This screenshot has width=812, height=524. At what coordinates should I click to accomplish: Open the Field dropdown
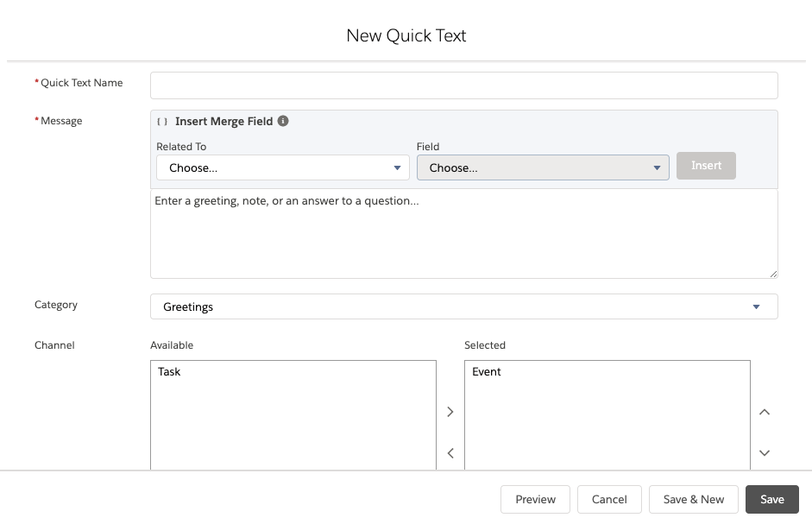pos(543,167)
